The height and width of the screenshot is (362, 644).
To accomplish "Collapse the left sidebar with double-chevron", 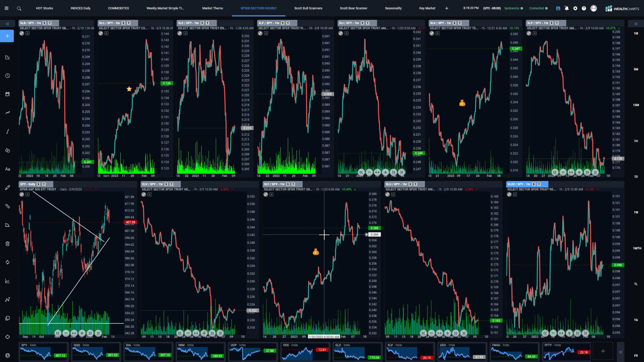I will [x=7, y=24].
